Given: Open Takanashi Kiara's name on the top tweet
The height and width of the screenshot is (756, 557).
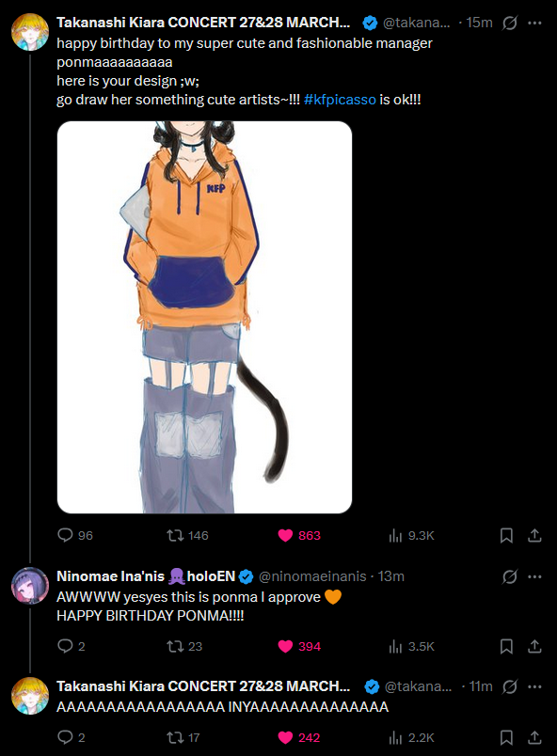Looking at the screenshot, I should 203,23.
